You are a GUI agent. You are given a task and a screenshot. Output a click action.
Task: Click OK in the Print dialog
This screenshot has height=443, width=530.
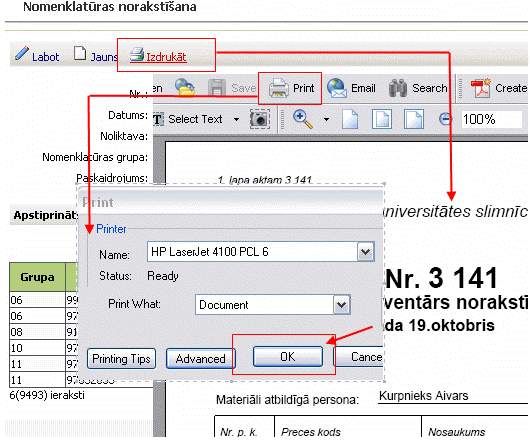tap(288, 356)
